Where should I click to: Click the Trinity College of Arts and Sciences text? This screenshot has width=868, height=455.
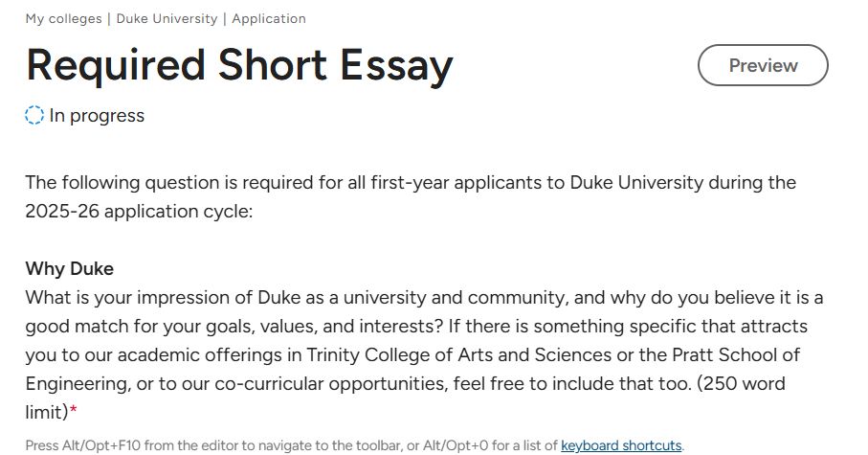pyautogui.click(x=459, y=354)
